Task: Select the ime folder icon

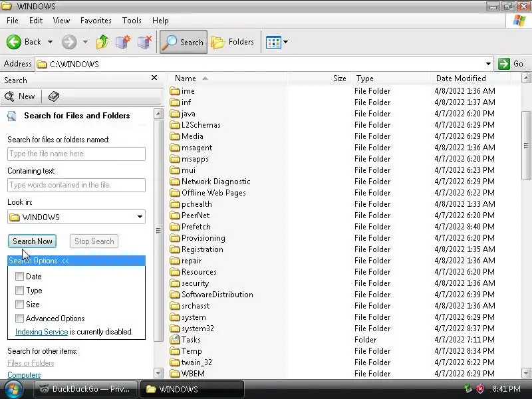Action: point(175,91)
